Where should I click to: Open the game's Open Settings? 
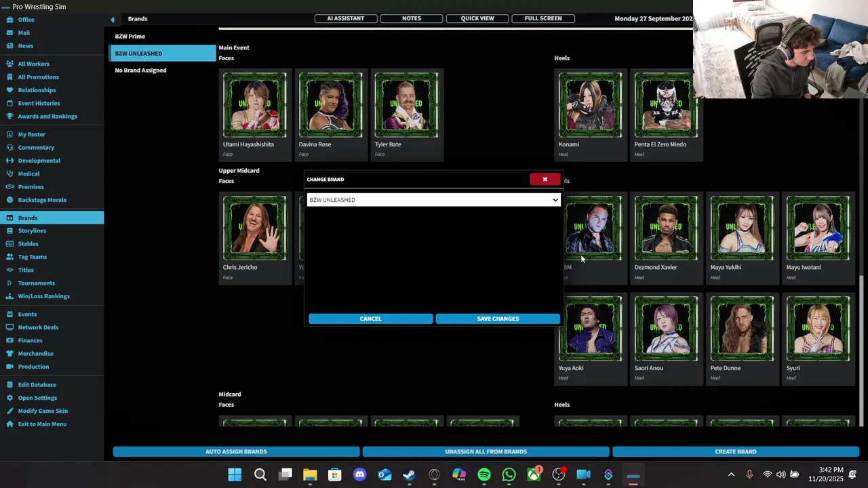[37, 398]
